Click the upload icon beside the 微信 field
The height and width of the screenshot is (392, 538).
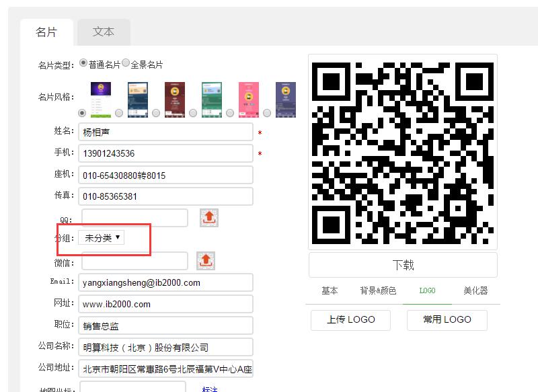coord(206,261)
